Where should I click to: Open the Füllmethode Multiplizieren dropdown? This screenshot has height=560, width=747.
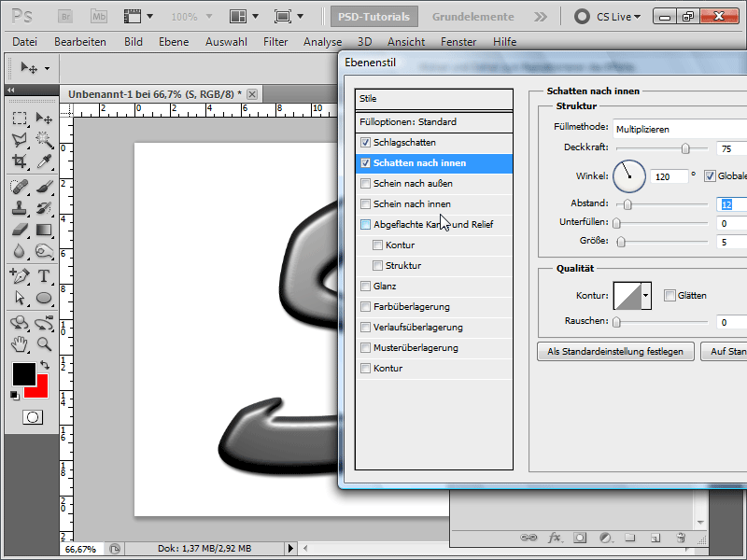[x=680, y=129]
